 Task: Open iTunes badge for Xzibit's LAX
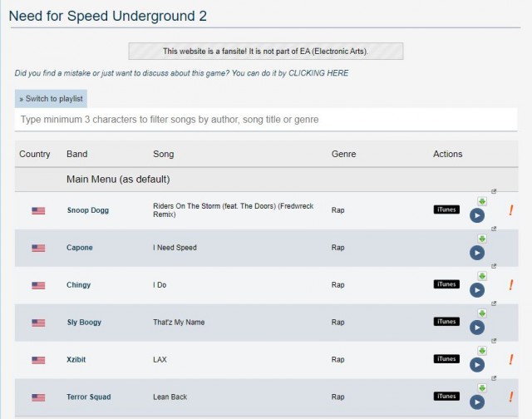pos(446,359)
